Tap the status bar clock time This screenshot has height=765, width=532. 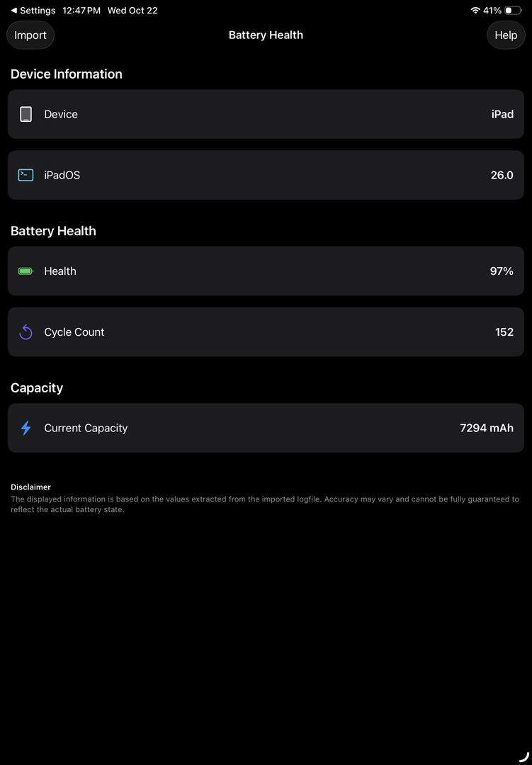[81, 11]
